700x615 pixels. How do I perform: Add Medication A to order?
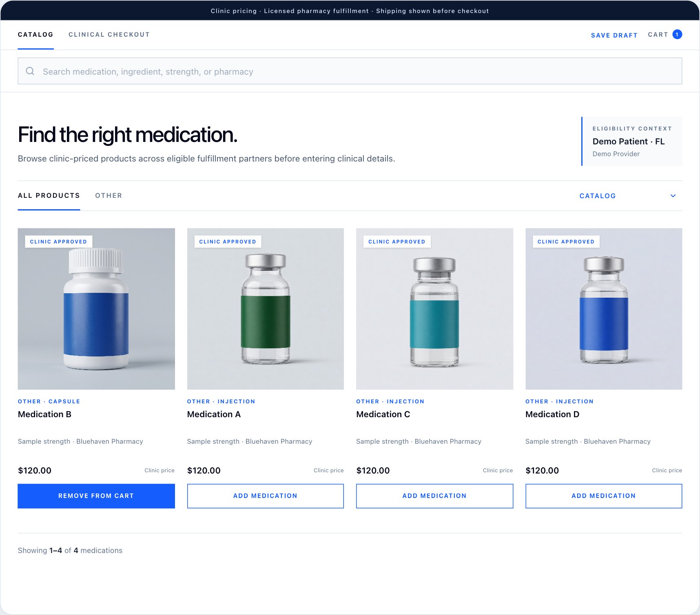265,496
